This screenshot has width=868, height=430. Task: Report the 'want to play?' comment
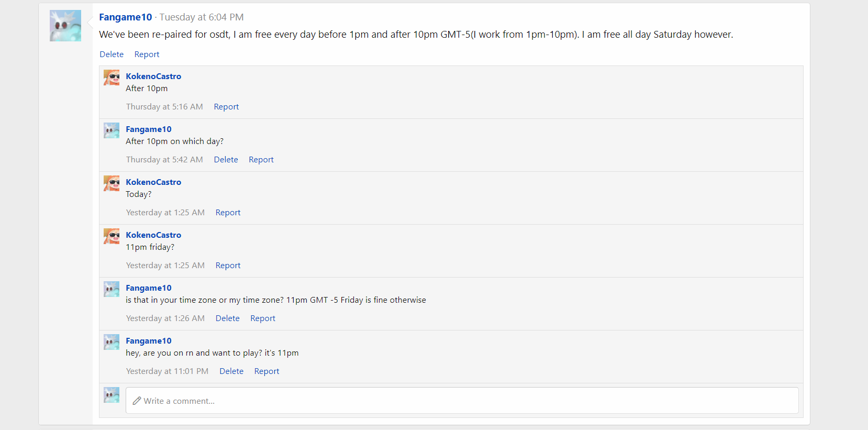[266, 371]
